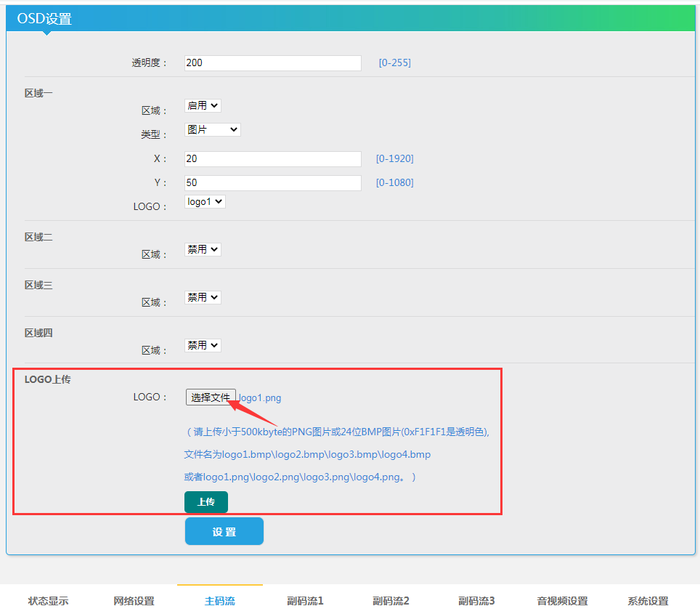
Task: Switch to the 副码流2 tab
Action: (x=391, y=601)
